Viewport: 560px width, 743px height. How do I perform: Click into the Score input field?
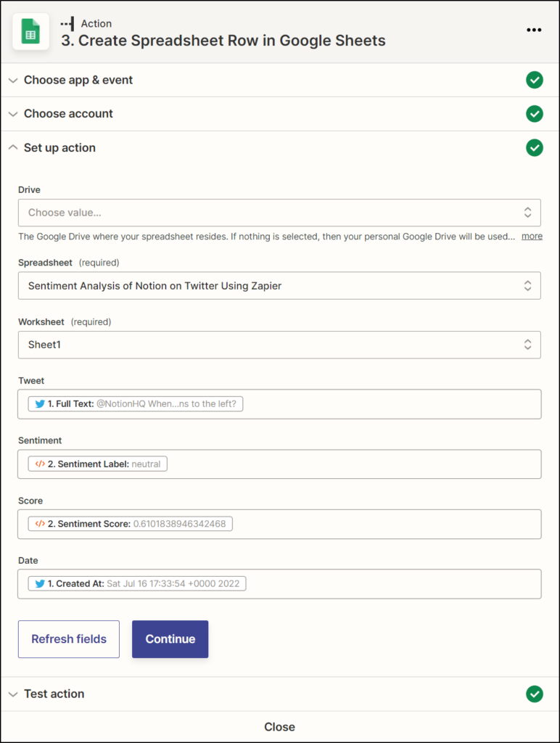click(x=279, y=524)
